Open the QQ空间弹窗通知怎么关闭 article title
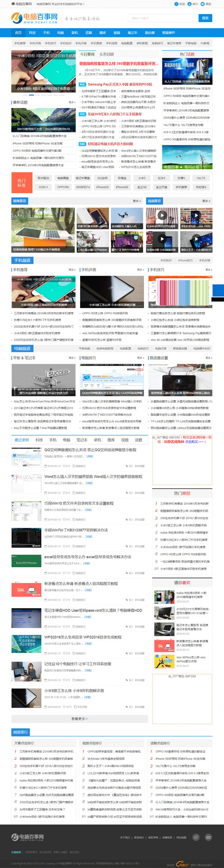This screenshot has height=868, width=224. [90, 450]
